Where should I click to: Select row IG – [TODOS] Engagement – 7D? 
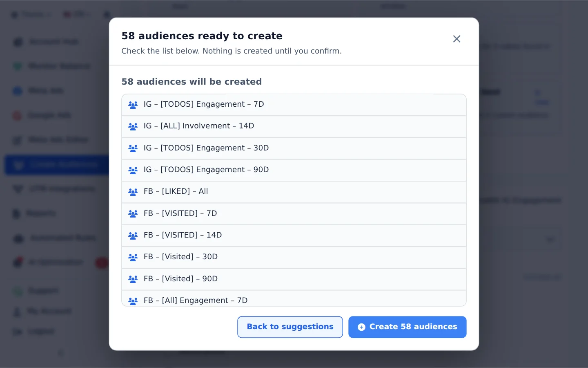[294, 105]
